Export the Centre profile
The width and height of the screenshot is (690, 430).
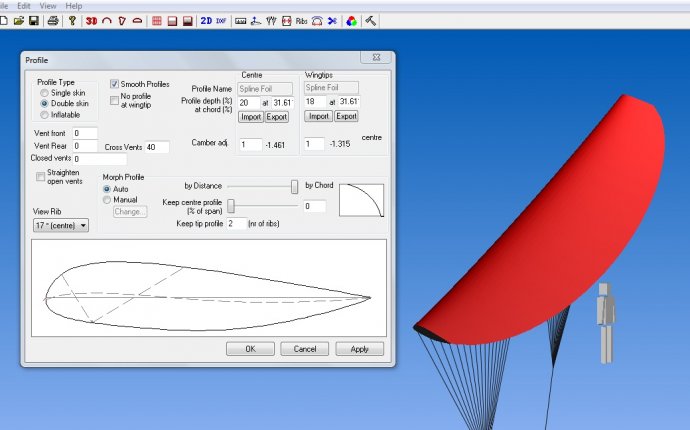(277, 117)
